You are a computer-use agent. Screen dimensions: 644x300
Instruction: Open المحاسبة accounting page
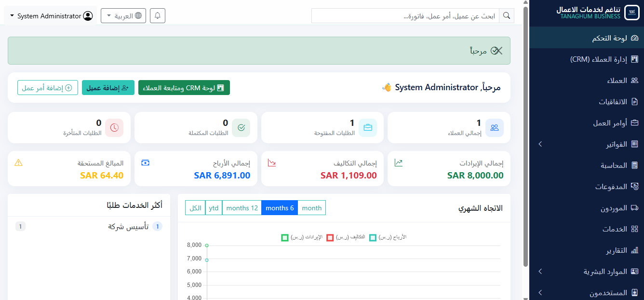coord(587,165)
